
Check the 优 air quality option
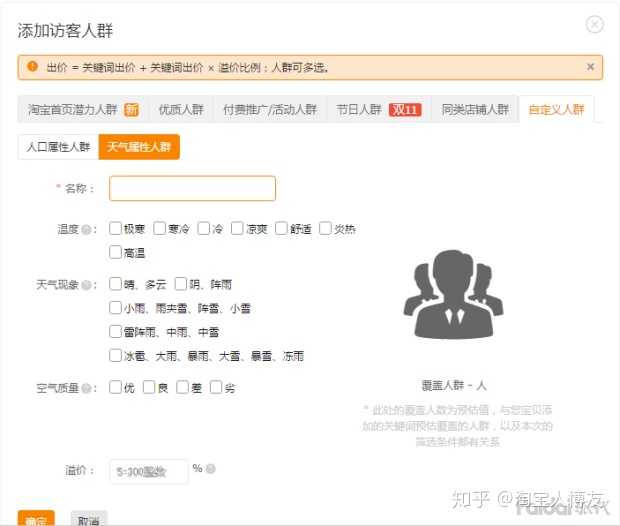(116, 387)
